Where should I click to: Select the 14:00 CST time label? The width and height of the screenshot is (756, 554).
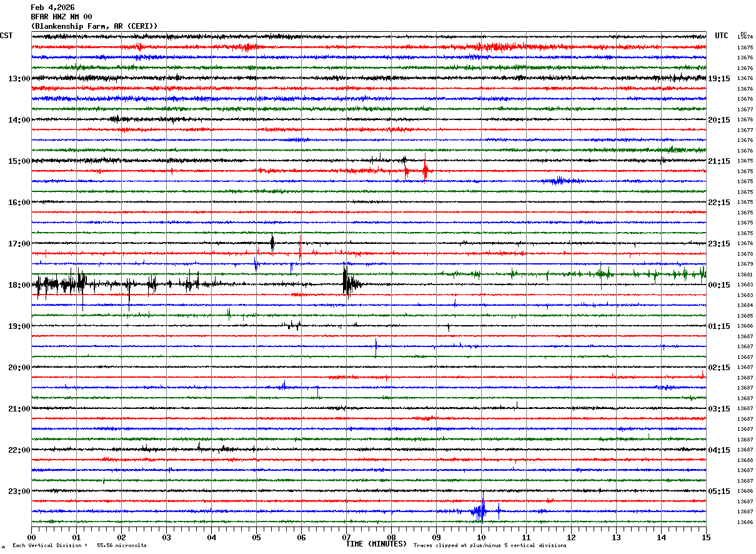pyautogui.click(x=19, y=120)
